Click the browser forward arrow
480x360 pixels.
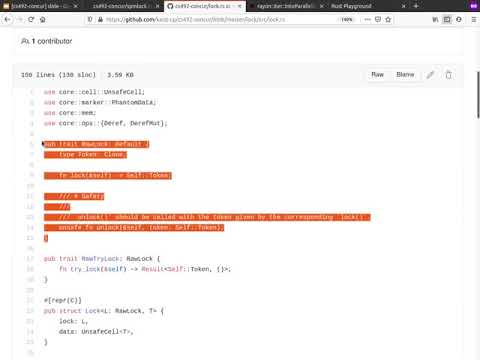20,20
